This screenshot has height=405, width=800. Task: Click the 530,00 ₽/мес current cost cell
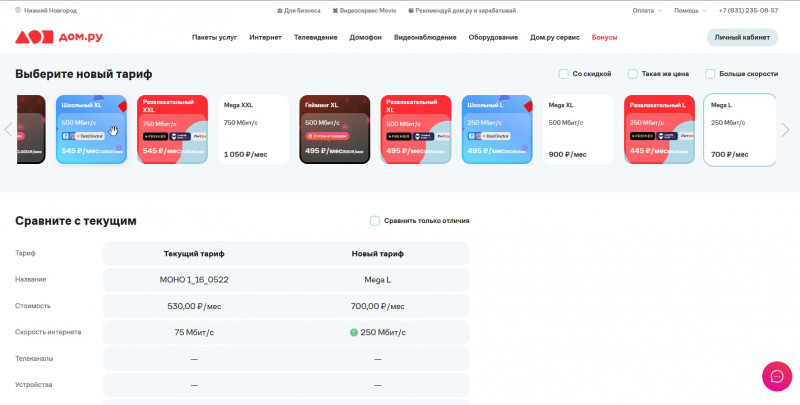pos(194,306)
